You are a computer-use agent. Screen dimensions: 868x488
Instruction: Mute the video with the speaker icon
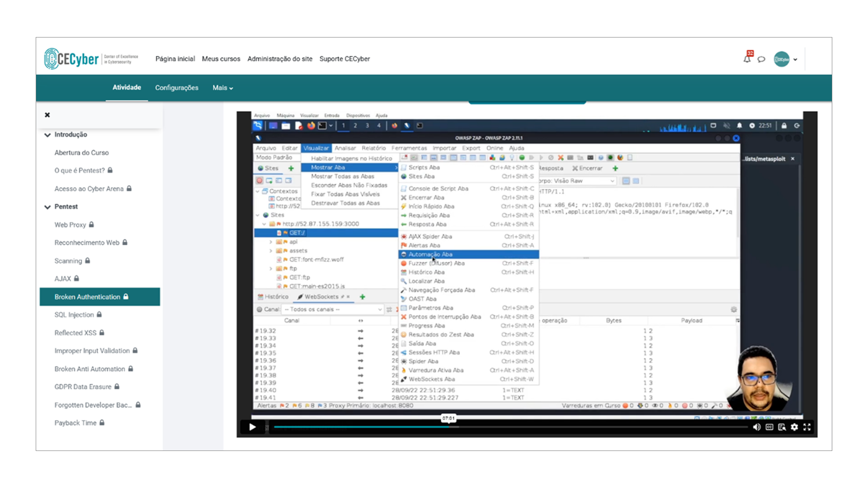point(756,427)
